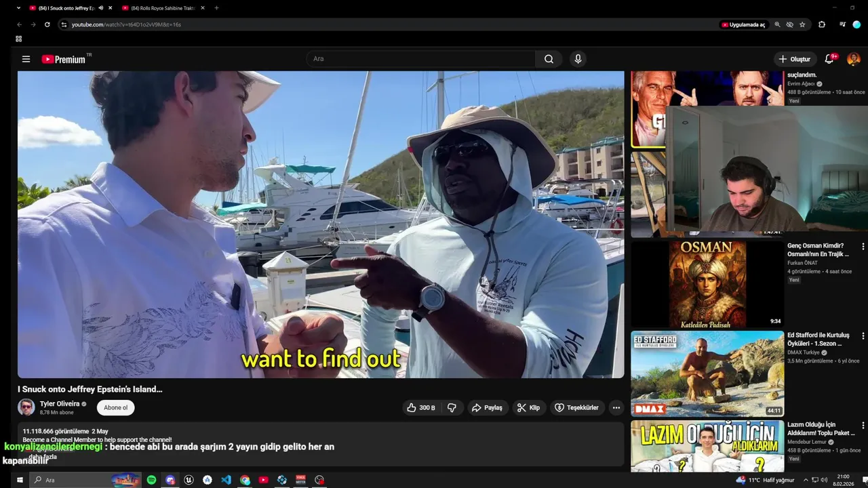This screenshot has width=868, height=488.
Task: Go forward in browser history
Action: [33, 24]
